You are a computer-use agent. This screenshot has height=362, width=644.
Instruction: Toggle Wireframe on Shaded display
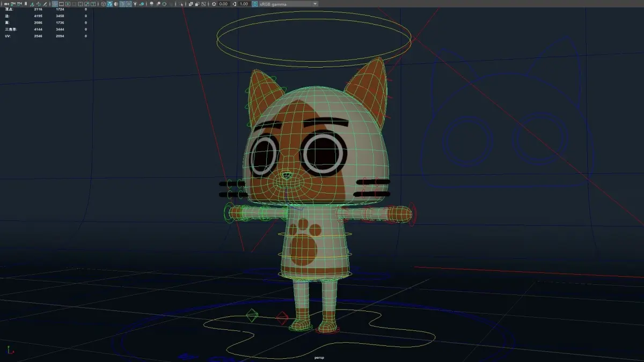click(122, 4)
